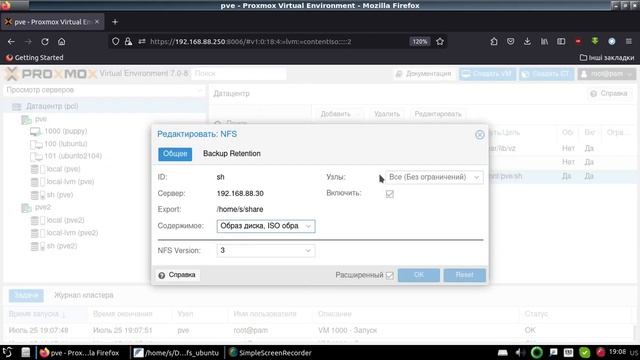Open the Pocket save icon
The image size is (640, 360).
tap(511, 41)
